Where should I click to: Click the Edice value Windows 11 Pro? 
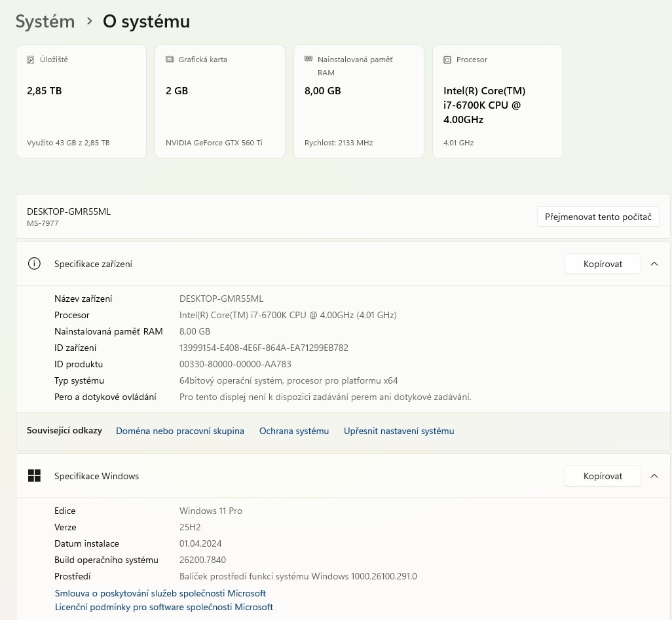pos(211,511)
